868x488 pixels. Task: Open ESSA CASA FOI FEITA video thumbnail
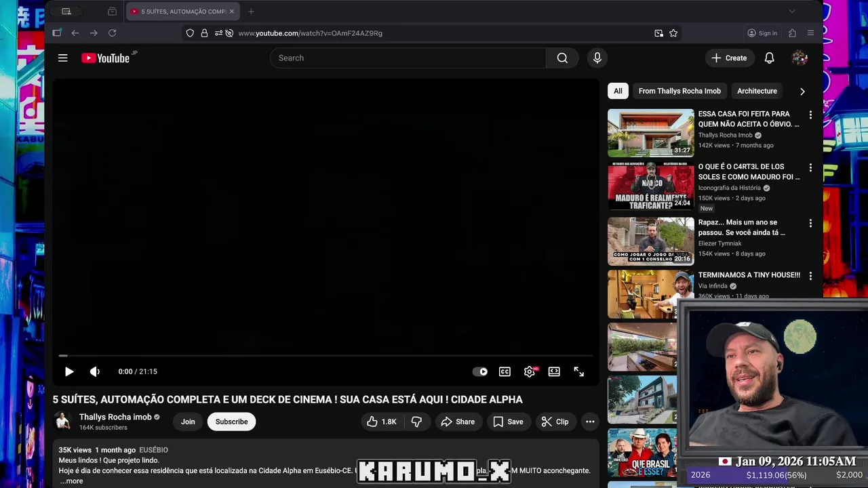coord(651,133)
